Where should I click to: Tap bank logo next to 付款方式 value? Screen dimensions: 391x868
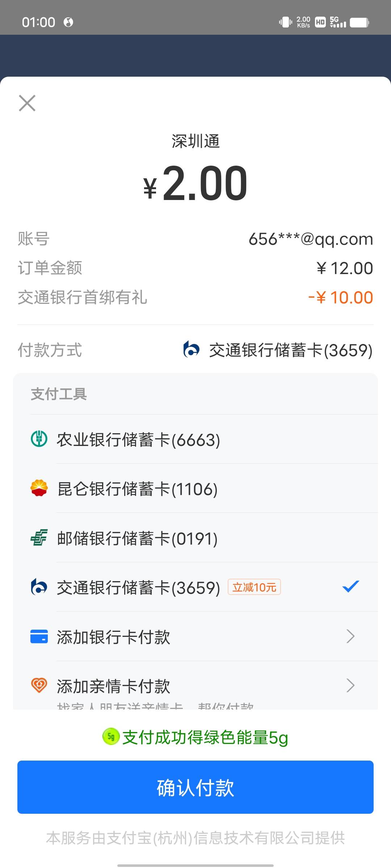(192, 350)
